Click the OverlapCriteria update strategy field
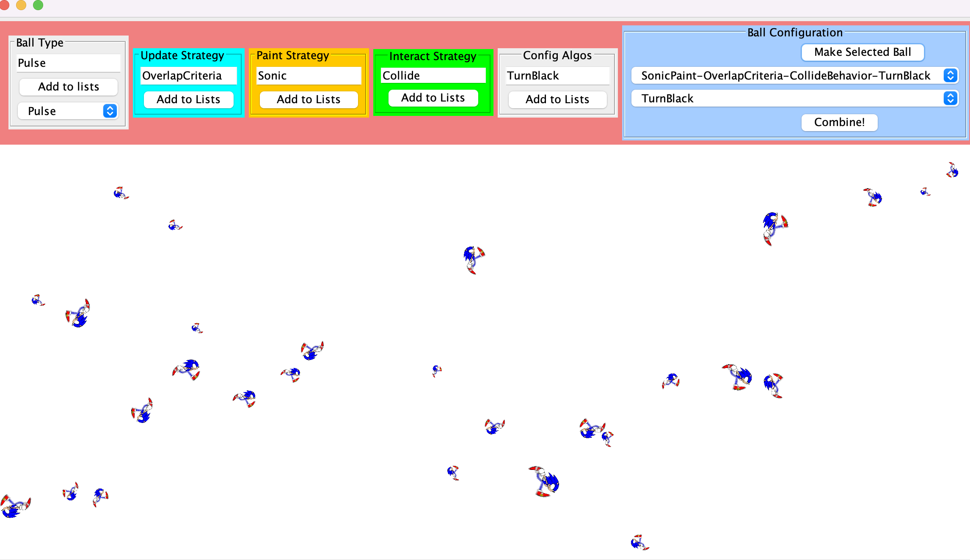Viewport: 970px width, 560px height. pos(188,76)
